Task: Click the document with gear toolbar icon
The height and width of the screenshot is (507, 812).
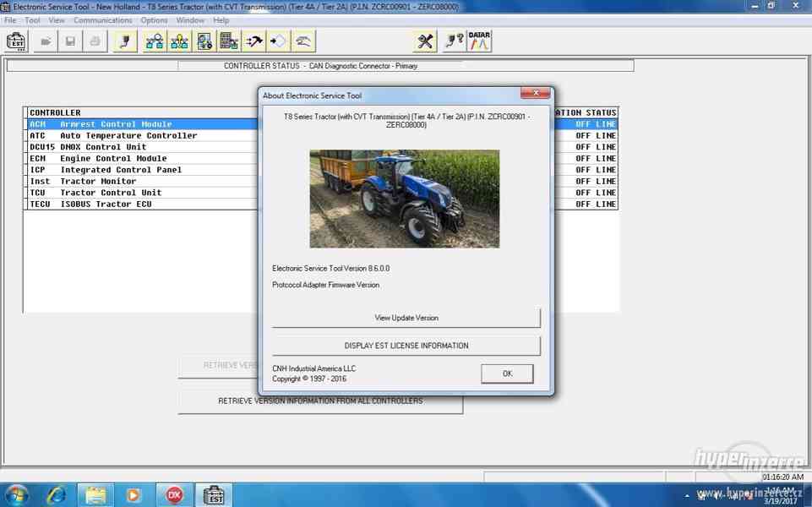Action: [x=204, y=41]
